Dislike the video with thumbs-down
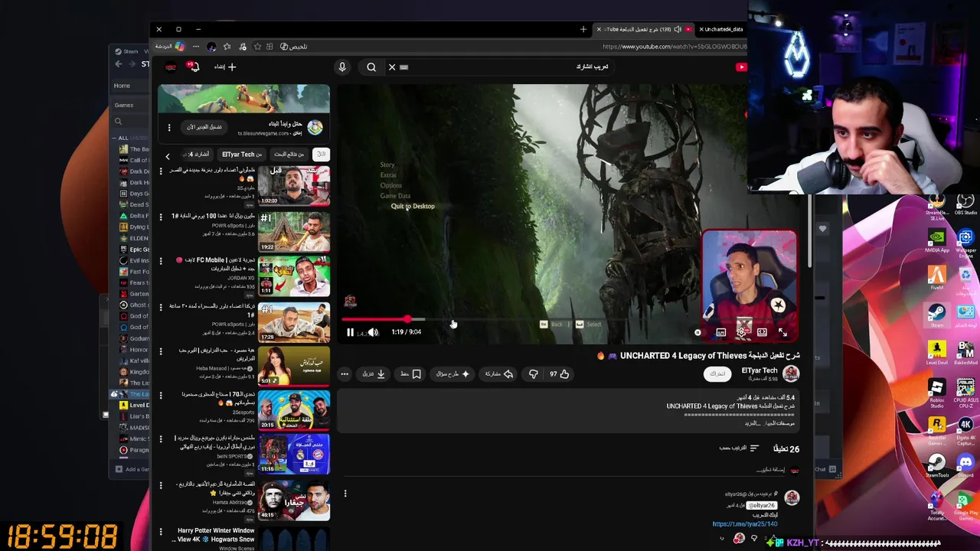Screen dimensions: 980x551 click(534, 373)
